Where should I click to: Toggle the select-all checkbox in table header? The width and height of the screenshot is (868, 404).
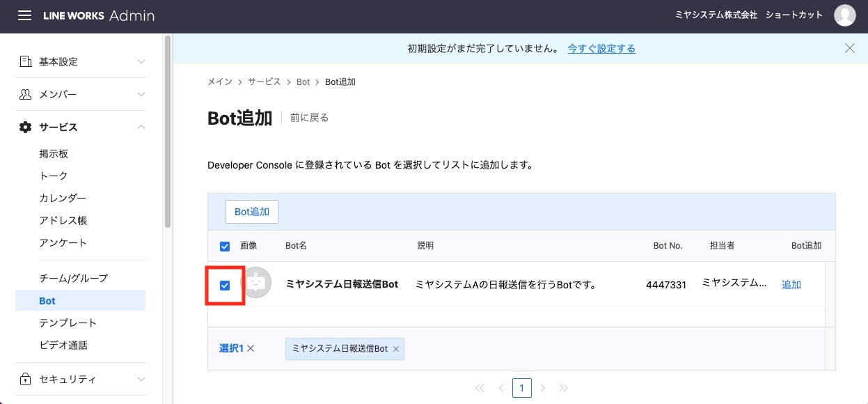pyautogui.click(x=225, y=246)
